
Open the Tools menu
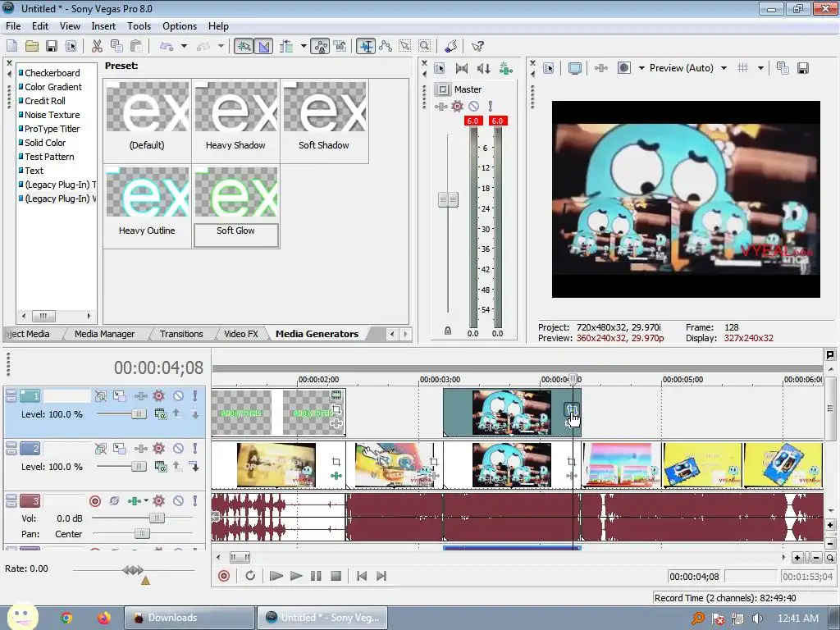[x=139, y=25]
